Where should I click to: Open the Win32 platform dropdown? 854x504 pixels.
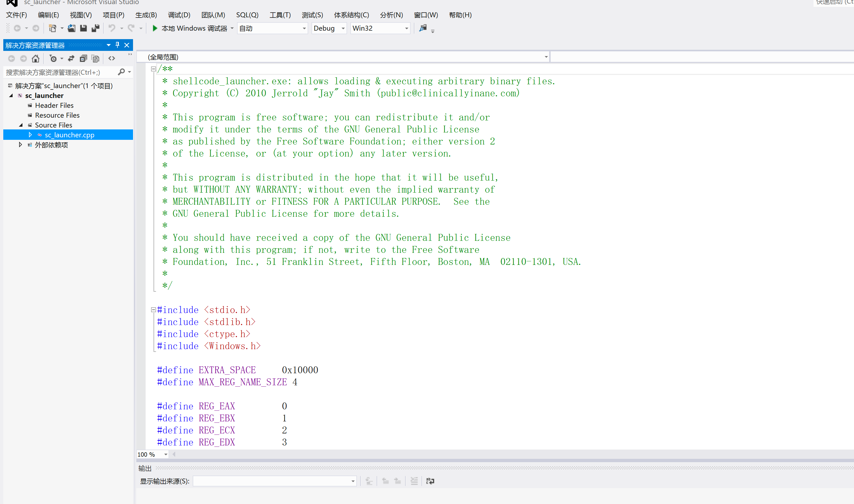(407, 28)
